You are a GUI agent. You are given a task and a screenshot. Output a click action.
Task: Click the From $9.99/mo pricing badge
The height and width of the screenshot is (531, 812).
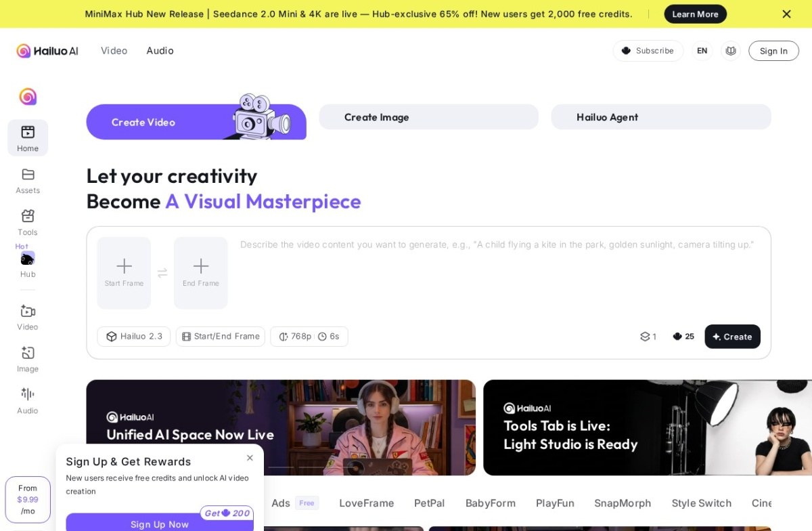pyautogui.click(x=28, y=500)
